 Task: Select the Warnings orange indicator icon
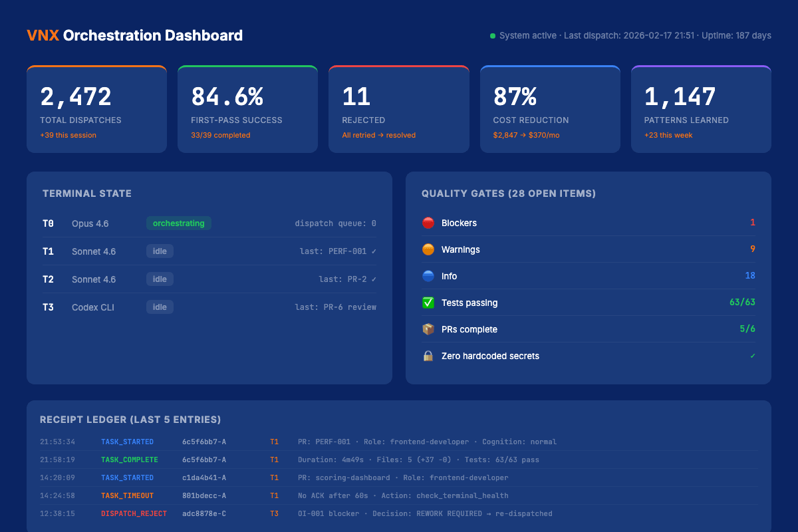click(428, 249)
